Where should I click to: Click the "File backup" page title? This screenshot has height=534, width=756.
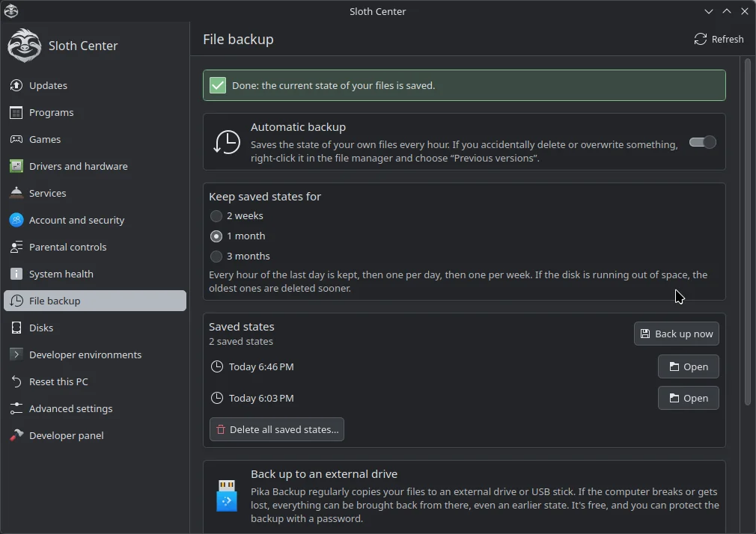[x=238, y=39]
